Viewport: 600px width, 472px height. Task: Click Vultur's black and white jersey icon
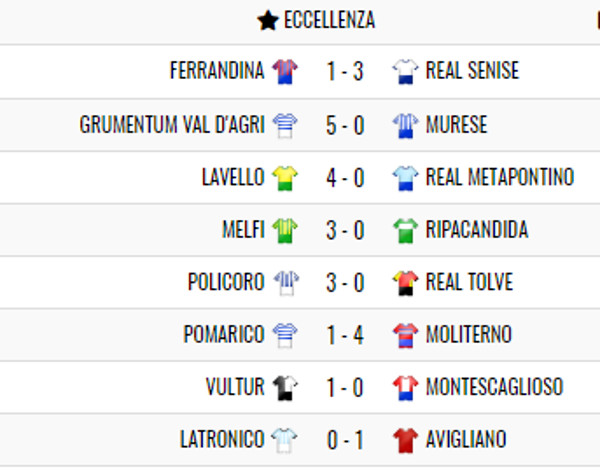pyautogui.click(x=285, y=387)
